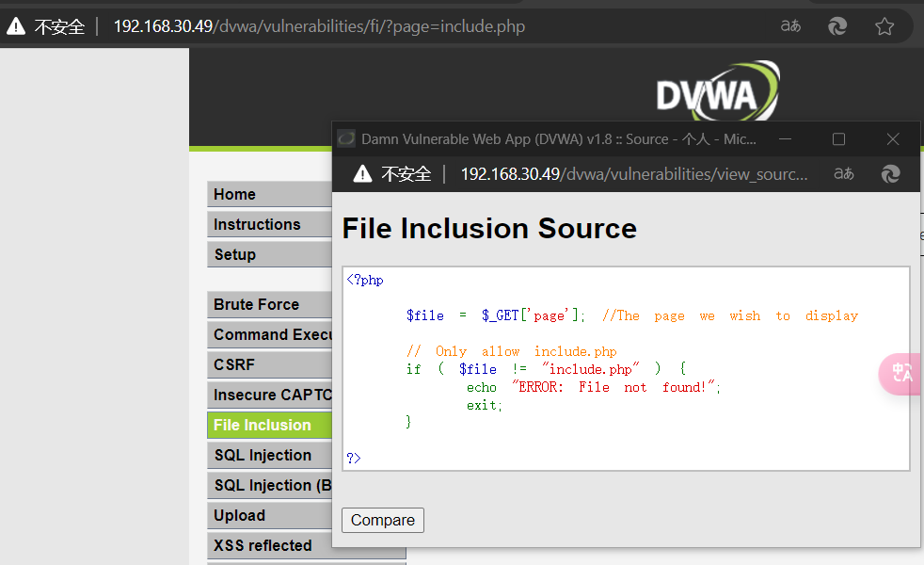
Task: Click the Source popup address bar URL
Action: [x=634, y=174]
